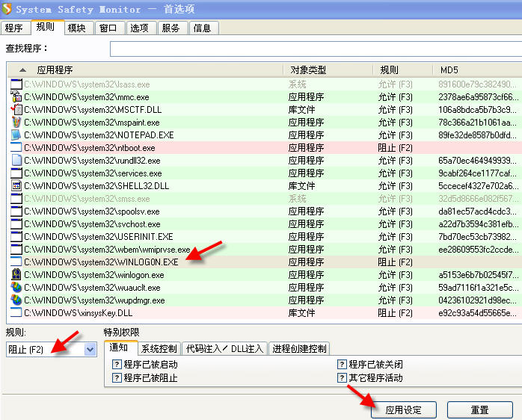522x420 pixels.
Task: Click the 应用程序 type in USERINIT.EXE row
Action: pos(306,237)
